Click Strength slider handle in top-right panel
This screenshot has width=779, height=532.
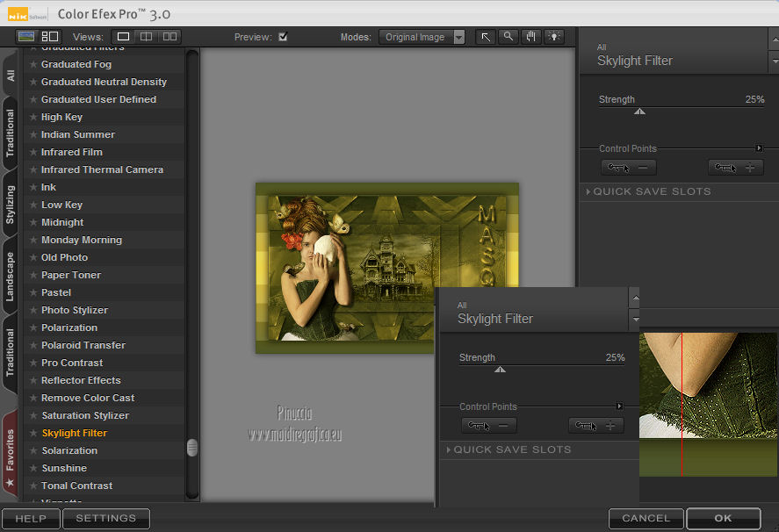640,111
